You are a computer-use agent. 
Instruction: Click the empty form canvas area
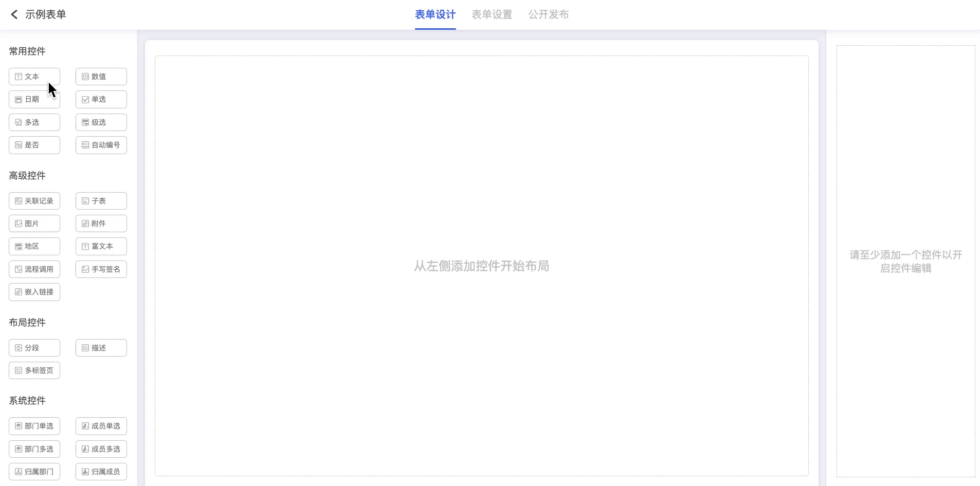481,205
